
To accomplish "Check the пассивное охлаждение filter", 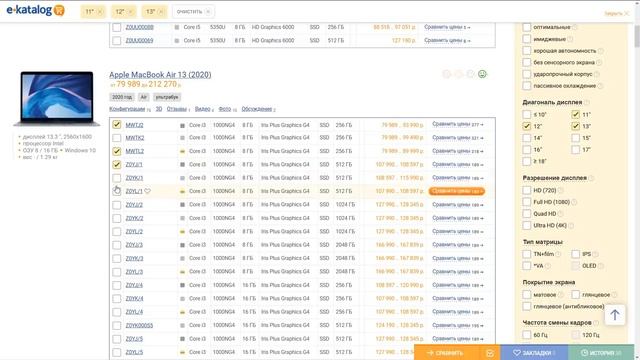I will (527, 86).
